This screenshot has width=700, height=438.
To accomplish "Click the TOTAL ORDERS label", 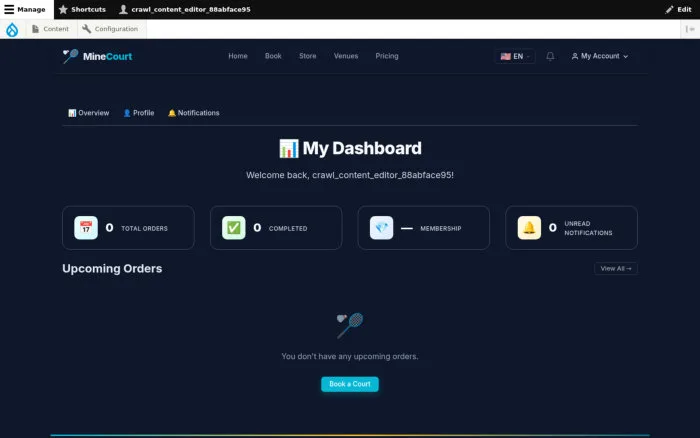I will point(144,228).
